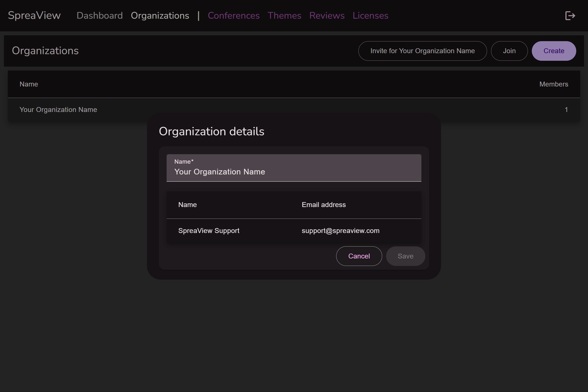Click the Name column header in members table
Screen dimensions: 588x392
click(187, 205)
